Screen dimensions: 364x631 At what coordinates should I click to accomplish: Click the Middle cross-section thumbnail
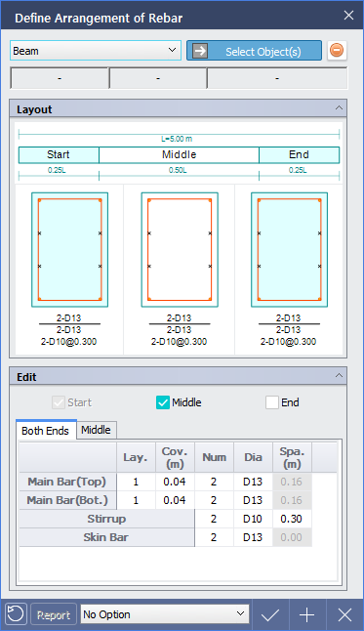(180, 249)
